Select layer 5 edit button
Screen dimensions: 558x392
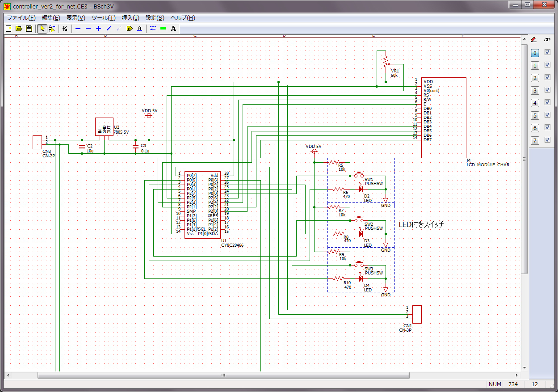pyautogui.click(x=535, y=116)
